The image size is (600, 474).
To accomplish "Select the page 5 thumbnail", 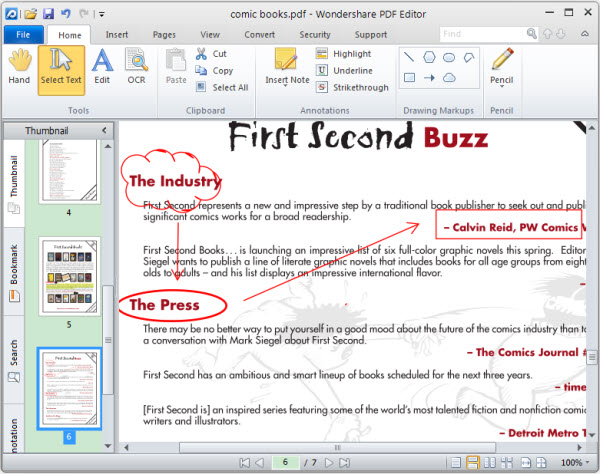I will (69, 276).
